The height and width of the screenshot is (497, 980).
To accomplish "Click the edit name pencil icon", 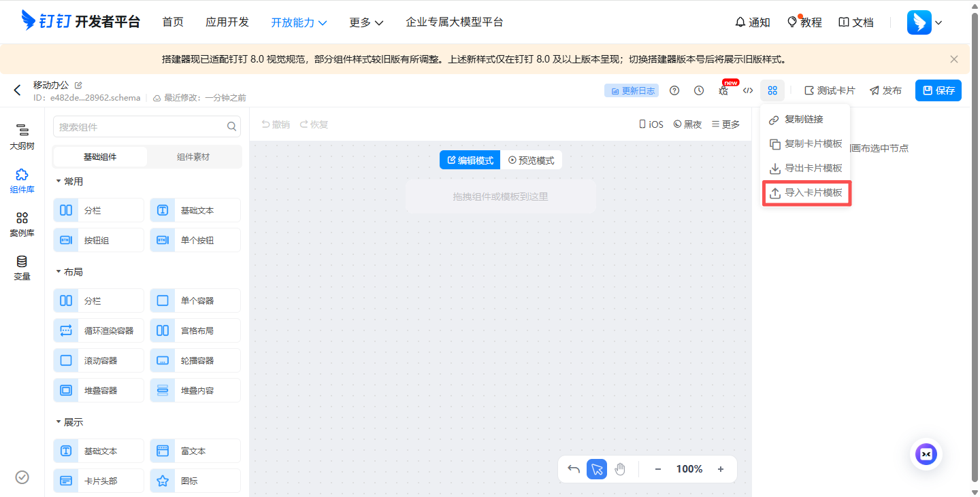I will (x=78, y=85).
